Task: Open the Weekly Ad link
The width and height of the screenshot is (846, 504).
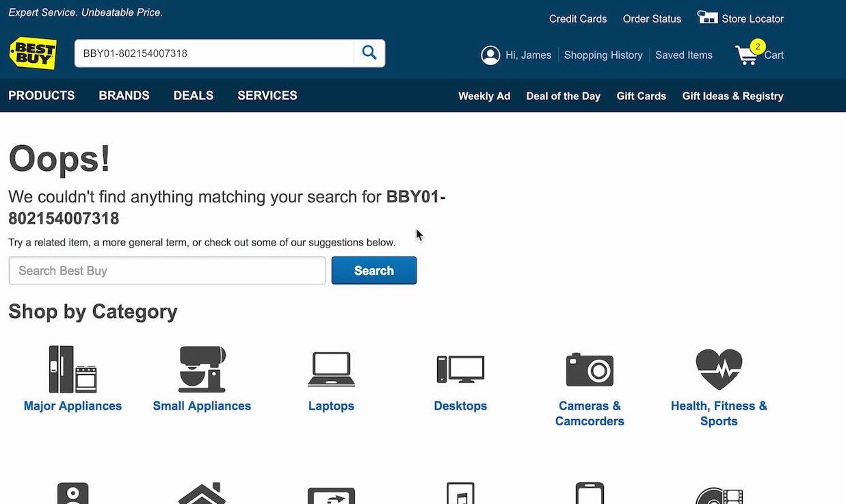Action: click(484, 96)
